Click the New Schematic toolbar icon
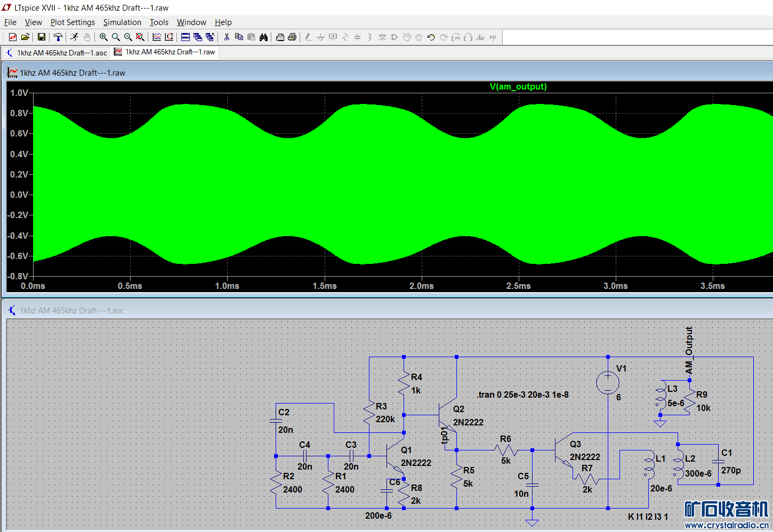This screenshot has width=773, height=532. [13, 37]
